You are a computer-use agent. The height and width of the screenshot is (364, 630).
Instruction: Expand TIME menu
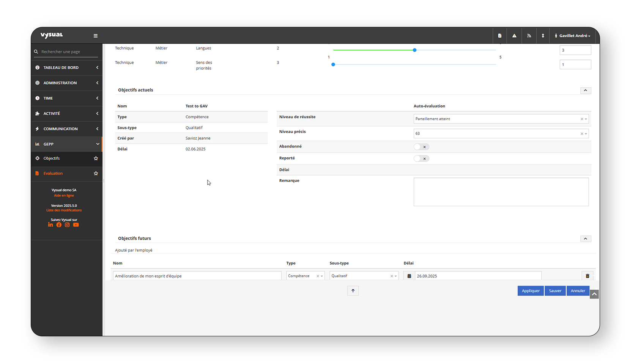(x=67, y=98)
